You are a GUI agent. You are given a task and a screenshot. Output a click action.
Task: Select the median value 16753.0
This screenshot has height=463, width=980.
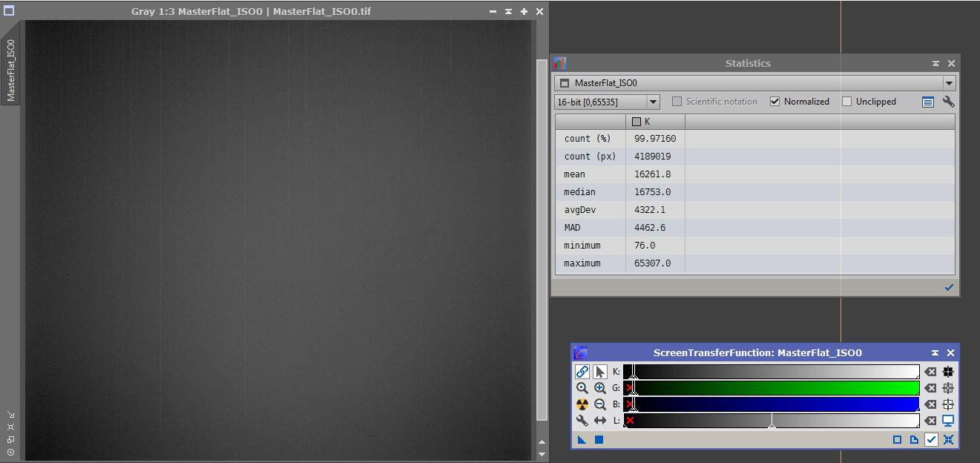point(653,192)
